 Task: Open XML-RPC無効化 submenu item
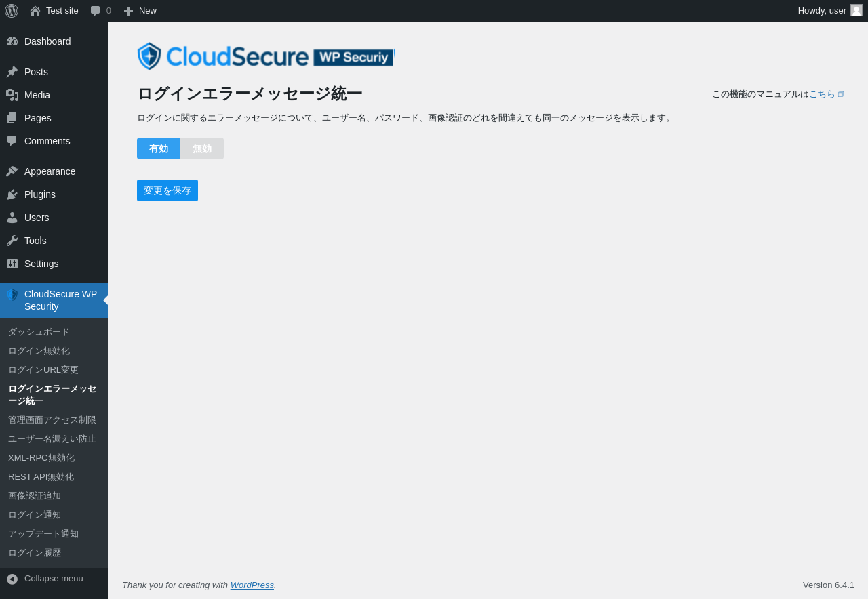tap(41, 458)
